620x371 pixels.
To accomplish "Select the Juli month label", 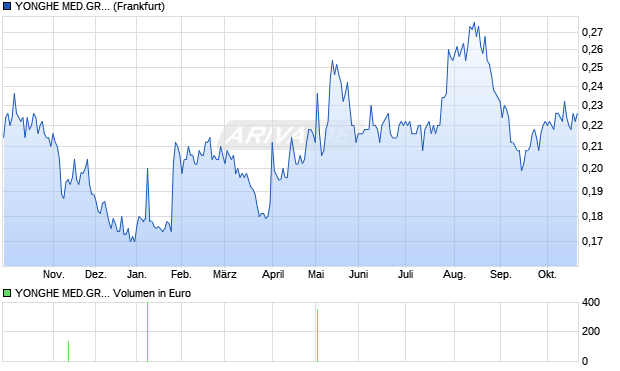I will 406,274.
